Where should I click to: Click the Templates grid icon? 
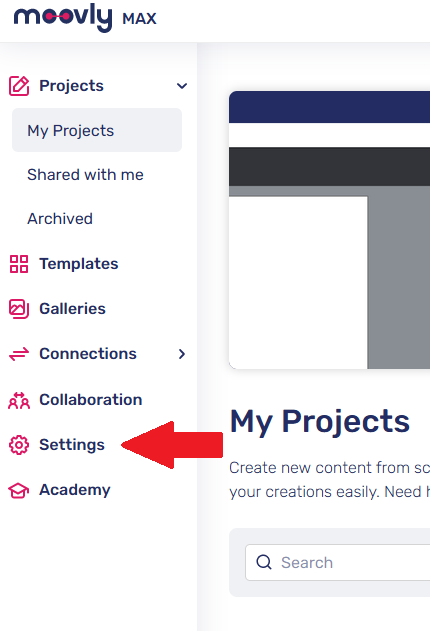19,264
